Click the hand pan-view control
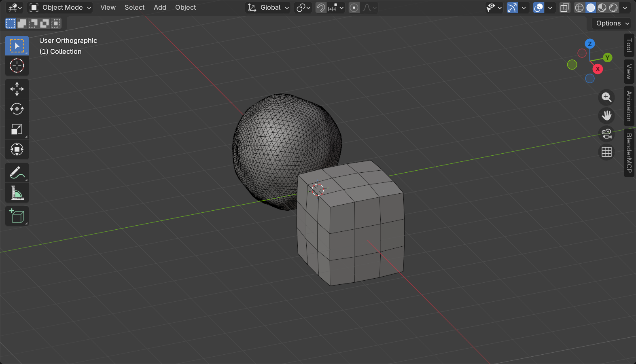636x364 pixels. click(606, 116)
